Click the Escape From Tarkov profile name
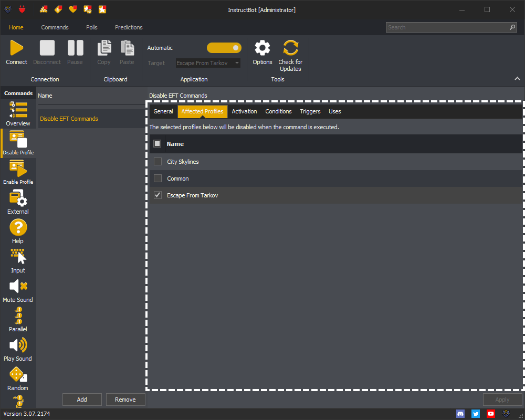Viewport: 525px width, 420px height. [x=193, y=195]
